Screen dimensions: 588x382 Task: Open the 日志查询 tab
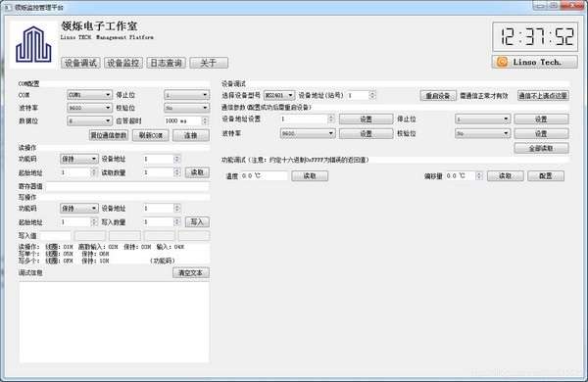tap(167, 63)
